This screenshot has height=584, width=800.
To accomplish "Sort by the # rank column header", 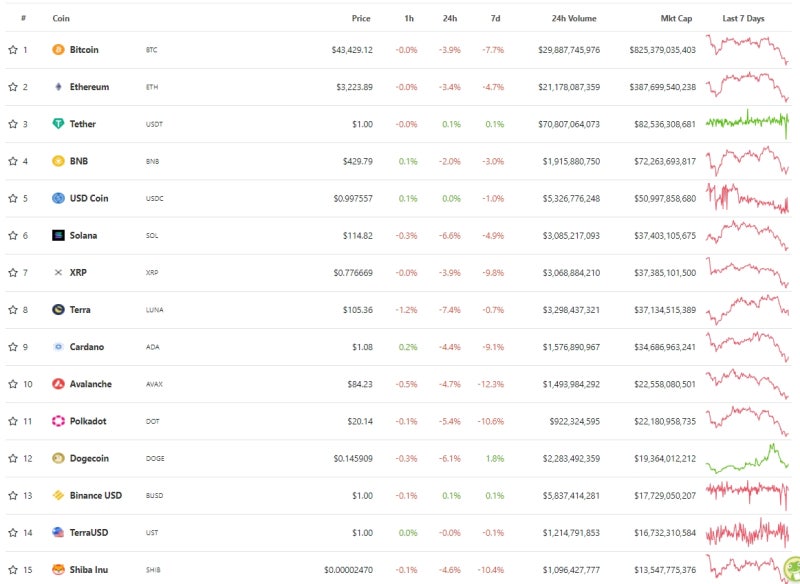I will pos(23,18).
